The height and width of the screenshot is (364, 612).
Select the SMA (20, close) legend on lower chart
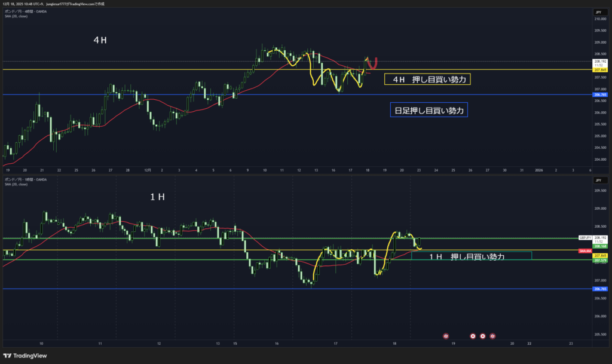pos(16,184)
